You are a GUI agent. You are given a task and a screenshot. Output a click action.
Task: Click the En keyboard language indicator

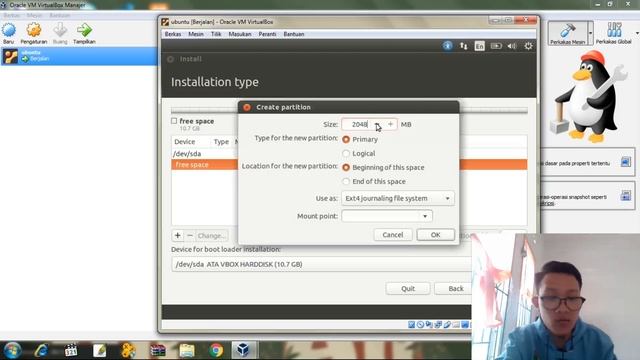479,46
